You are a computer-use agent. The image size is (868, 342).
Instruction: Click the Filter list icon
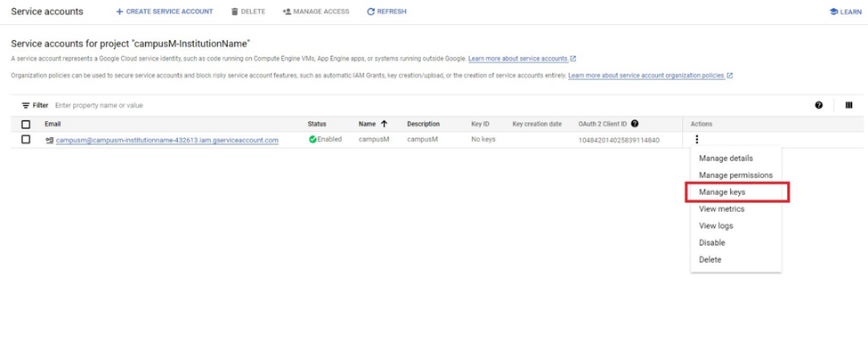pos(26,105)
